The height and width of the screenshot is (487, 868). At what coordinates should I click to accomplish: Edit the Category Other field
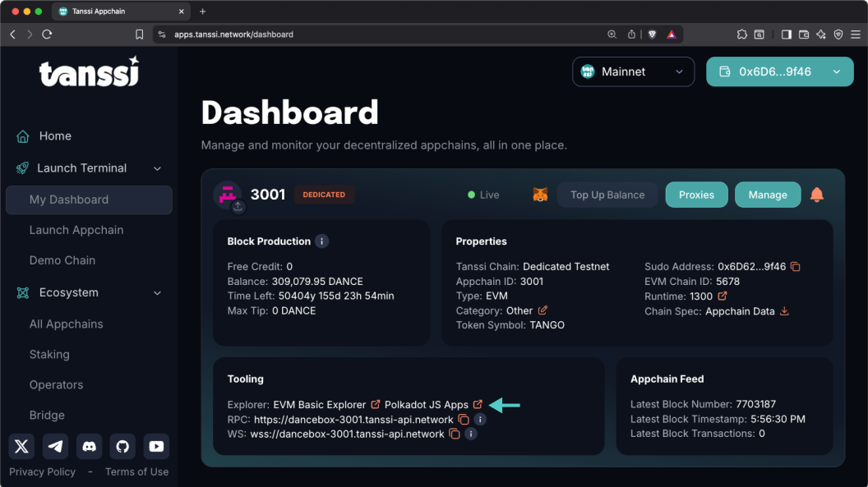542,310
